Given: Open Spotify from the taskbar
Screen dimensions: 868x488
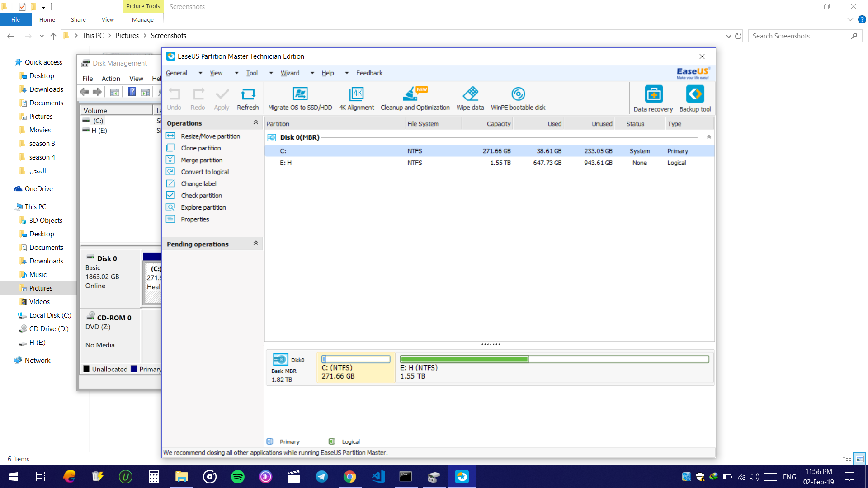Looking at the screenshot, I should tap(238, 477).
